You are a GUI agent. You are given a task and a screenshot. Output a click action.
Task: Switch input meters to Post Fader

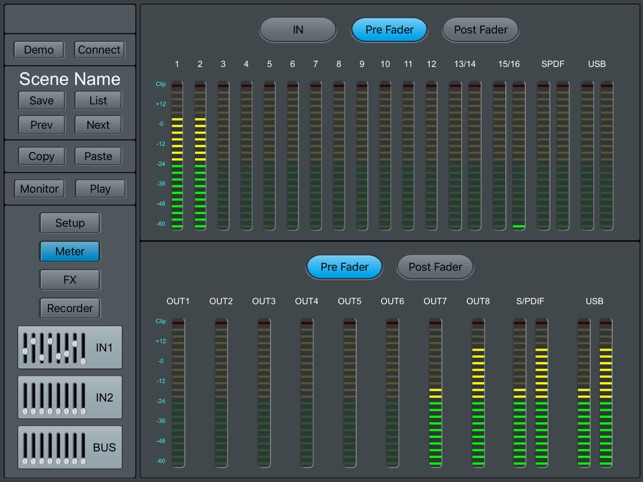(x=480, y=30)
